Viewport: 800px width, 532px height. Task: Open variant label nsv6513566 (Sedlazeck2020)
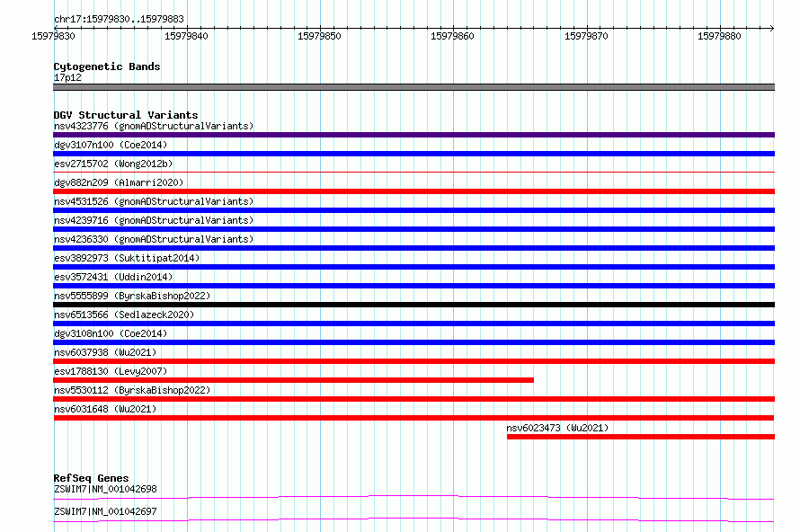pos(124,315)
